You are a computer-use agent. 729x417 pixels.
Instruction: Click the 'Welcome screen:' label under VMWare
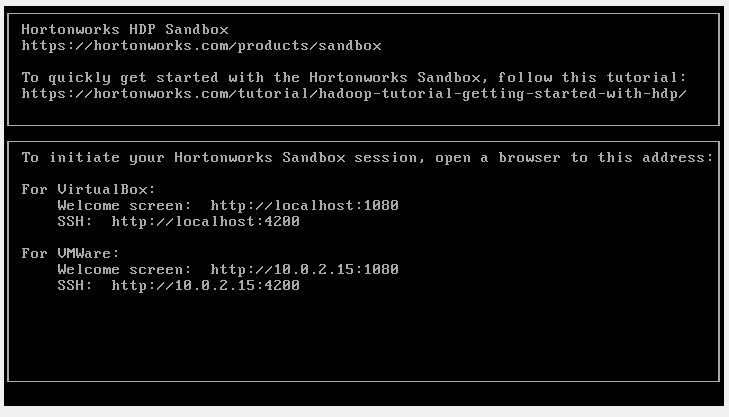125,269
